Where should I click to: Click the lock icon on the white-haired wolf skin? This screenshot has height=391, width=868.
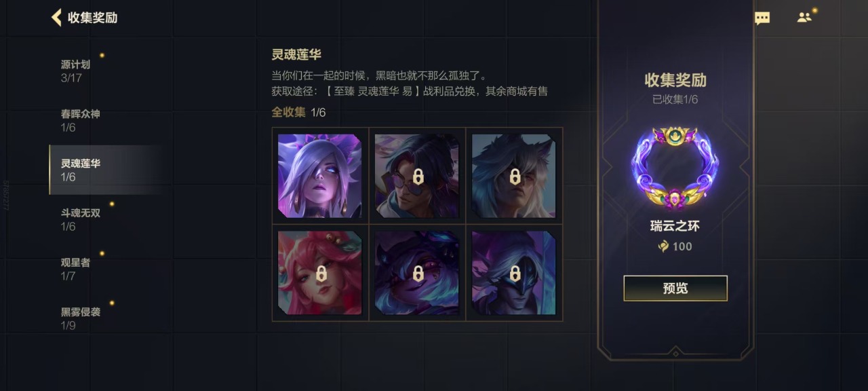[515, 176]
